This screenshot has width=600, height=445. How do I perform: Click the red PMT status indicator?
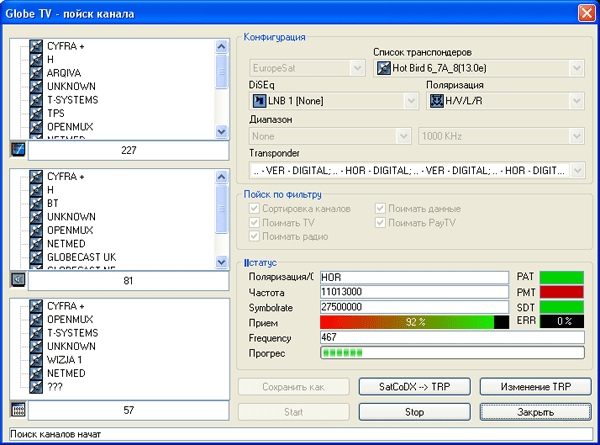tap(562, 292)
